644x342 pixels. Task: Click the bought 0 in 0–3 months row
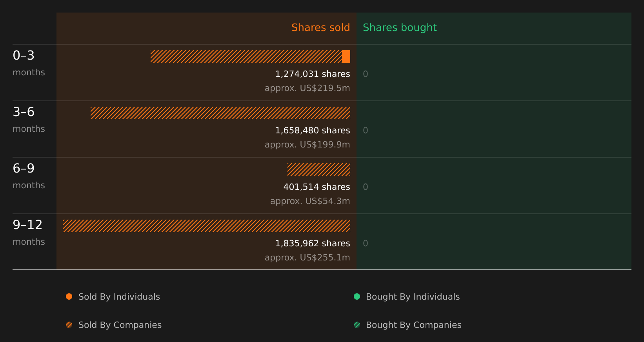point(366,74)
